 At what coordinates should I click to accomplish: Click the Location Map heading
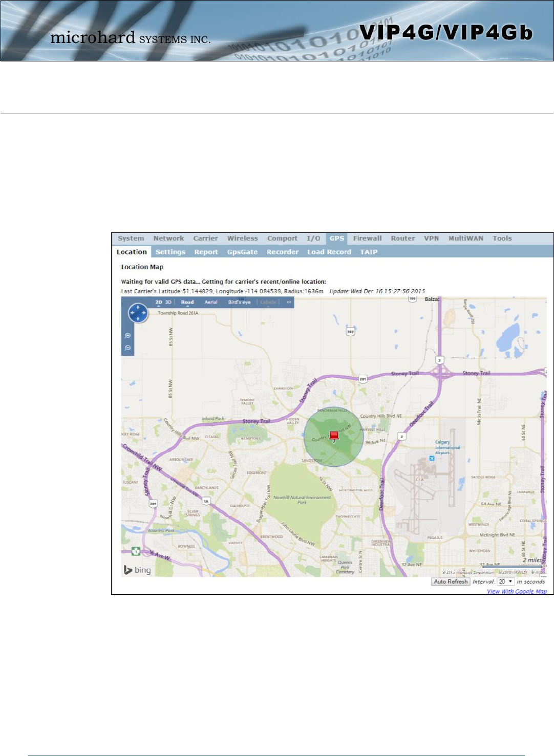coord(142,267)
